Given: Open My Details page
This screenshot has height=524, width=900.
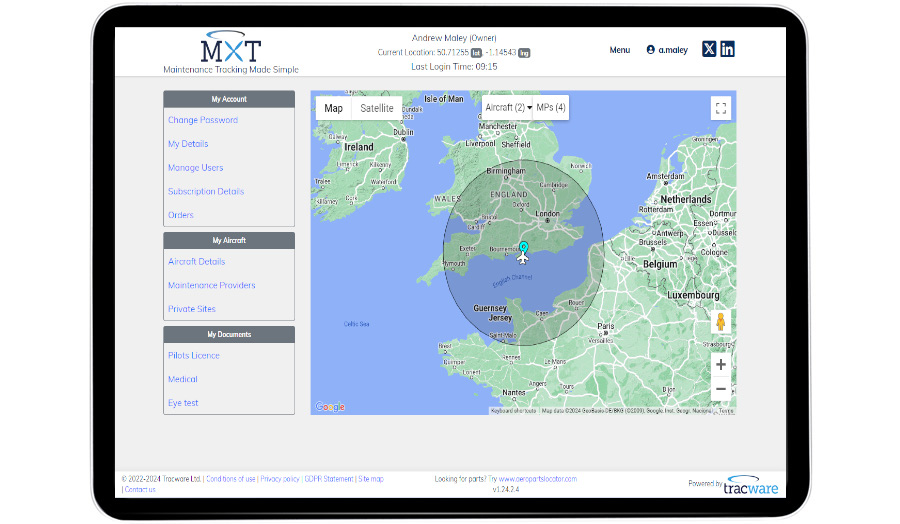Looking at the screenshot, I should click(188, 143).
